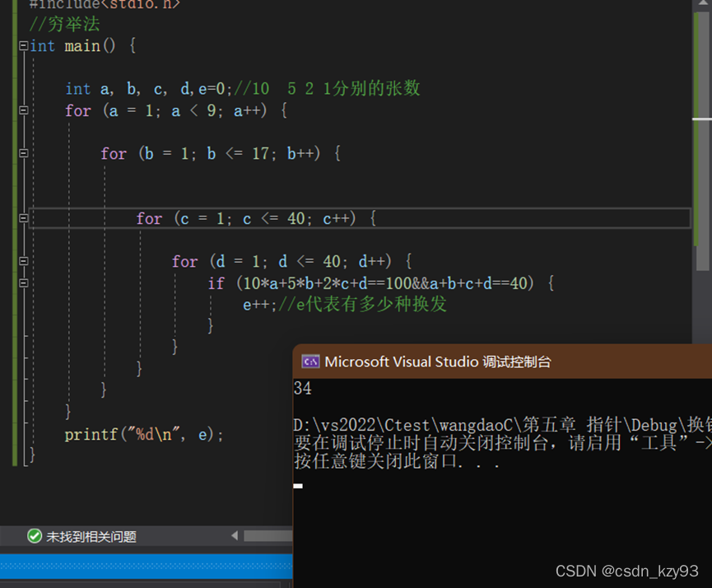Click the 'main' function name
This screenshot has width=712, height=588.
tap(82, 45)
